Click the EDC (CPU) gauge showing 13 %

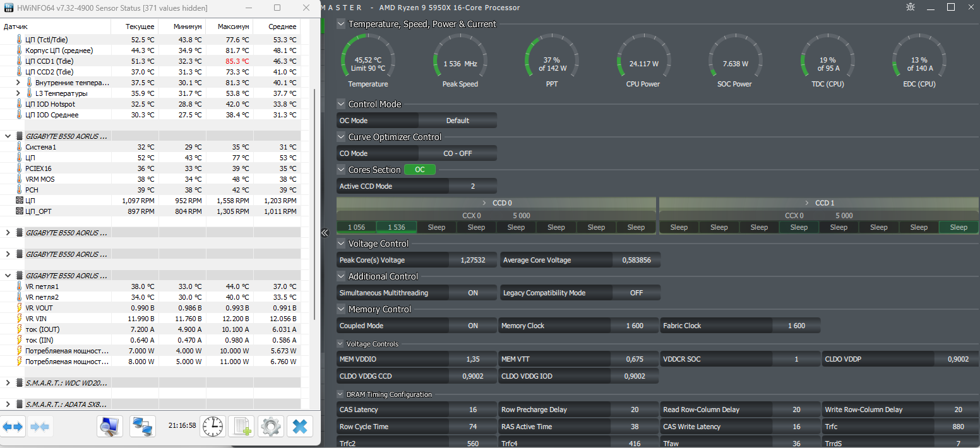919,60
